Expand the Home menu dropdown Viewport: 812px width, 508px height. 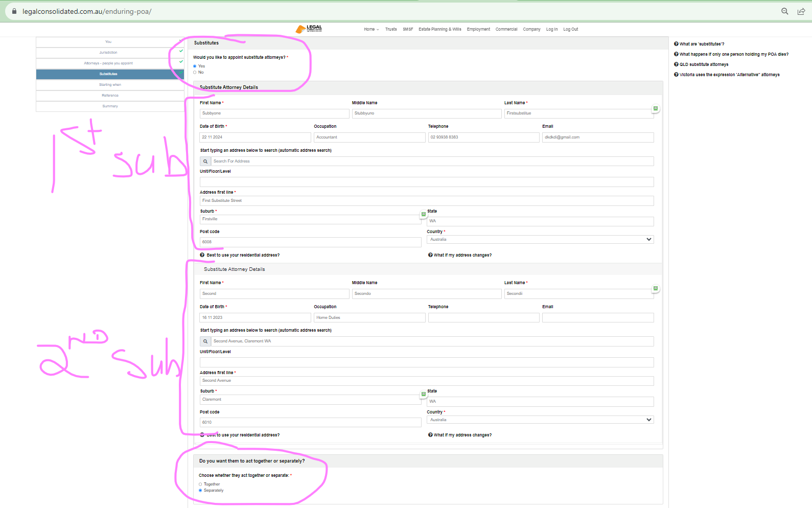click(372, 29)
